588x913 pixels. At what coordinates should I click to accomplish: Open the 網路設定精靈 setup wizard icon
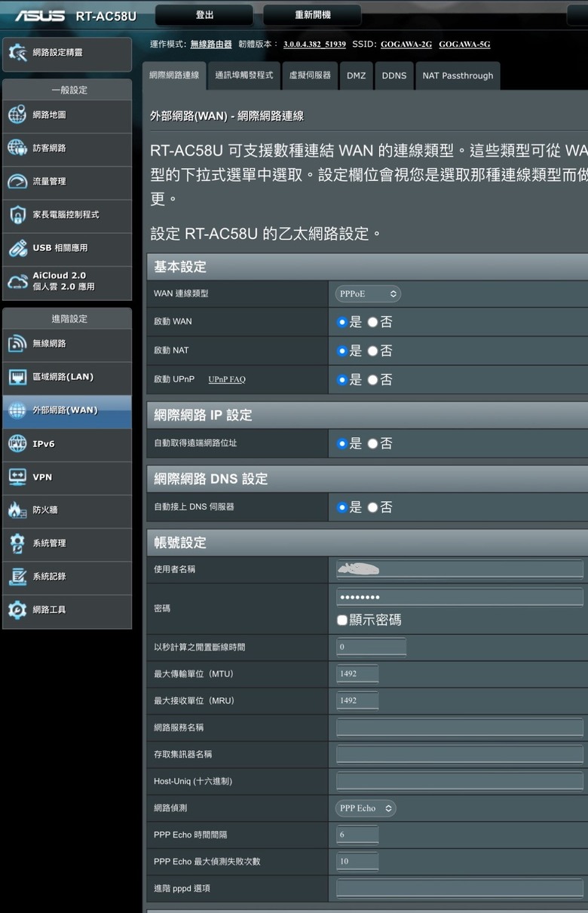pyautogui.click(x=17, y=53)
